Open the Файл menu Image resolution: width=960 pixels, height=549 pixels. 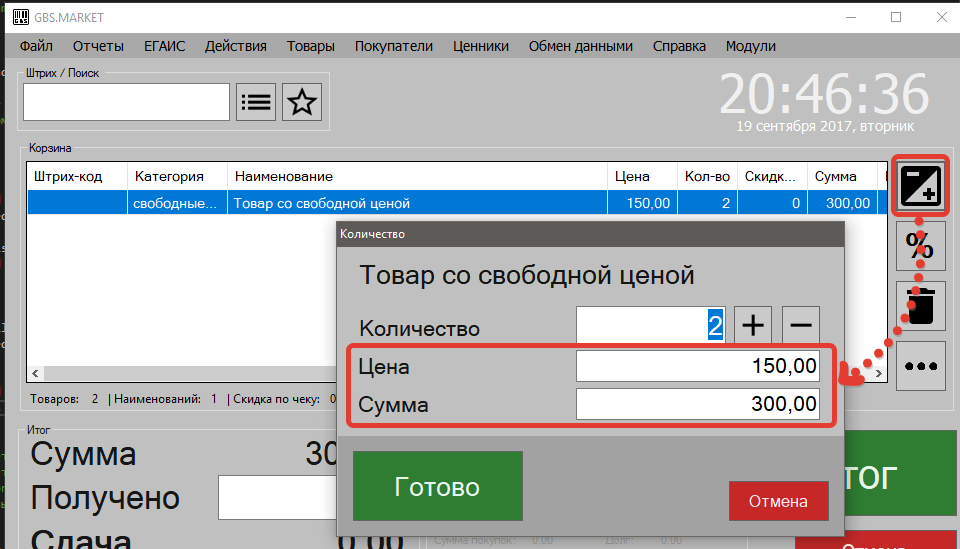tap(36, 47)
